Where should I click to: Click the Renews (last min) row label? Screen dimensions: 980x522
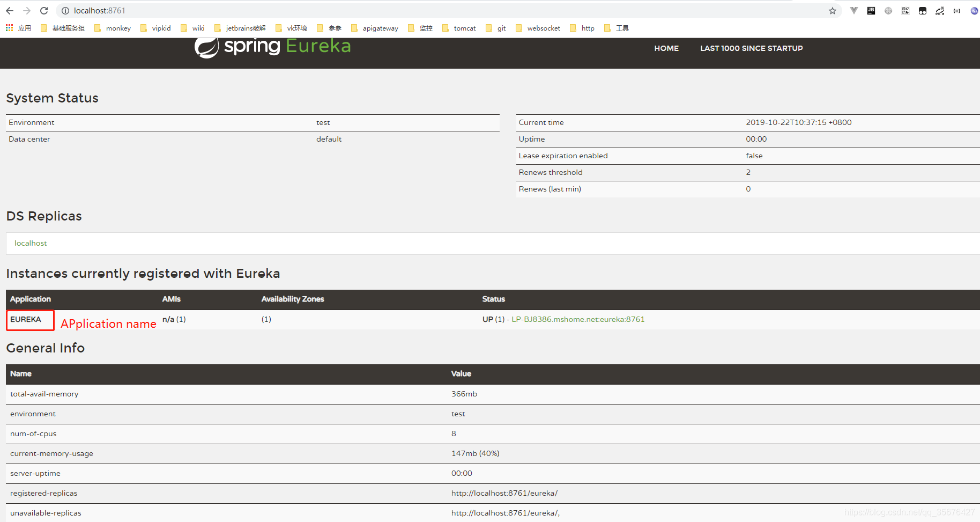click(x=550, y=189)
